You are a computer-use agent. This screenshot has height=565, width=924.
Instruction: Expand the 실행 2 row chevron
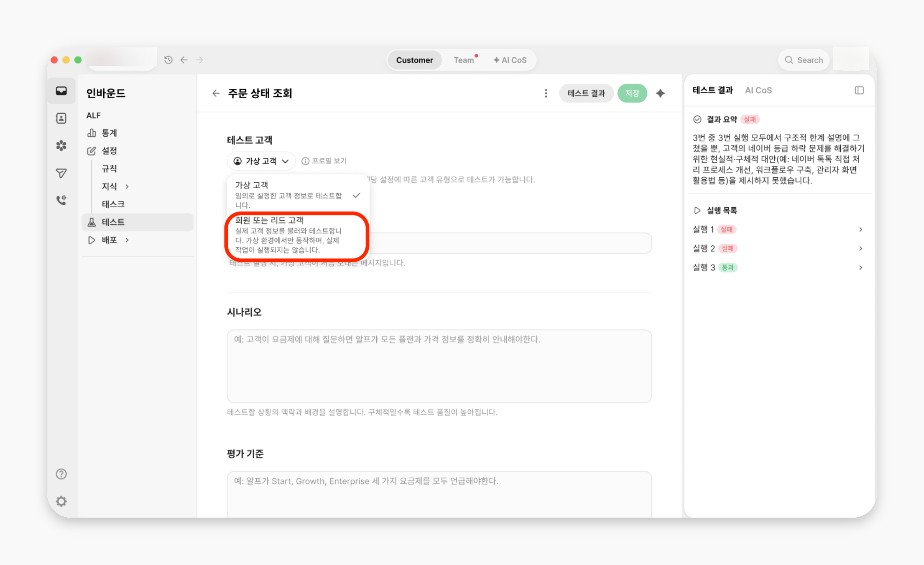861,248
